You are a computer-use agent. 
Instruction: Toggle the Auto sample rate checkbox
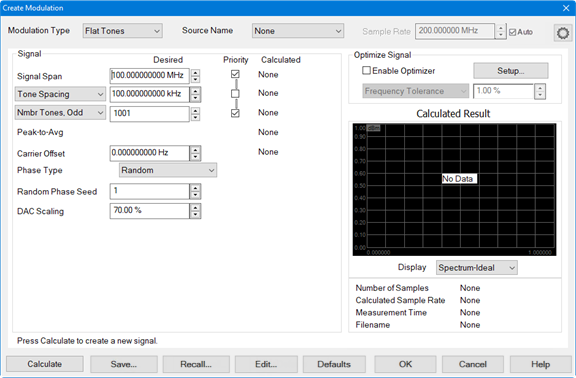tap(513, 32)
